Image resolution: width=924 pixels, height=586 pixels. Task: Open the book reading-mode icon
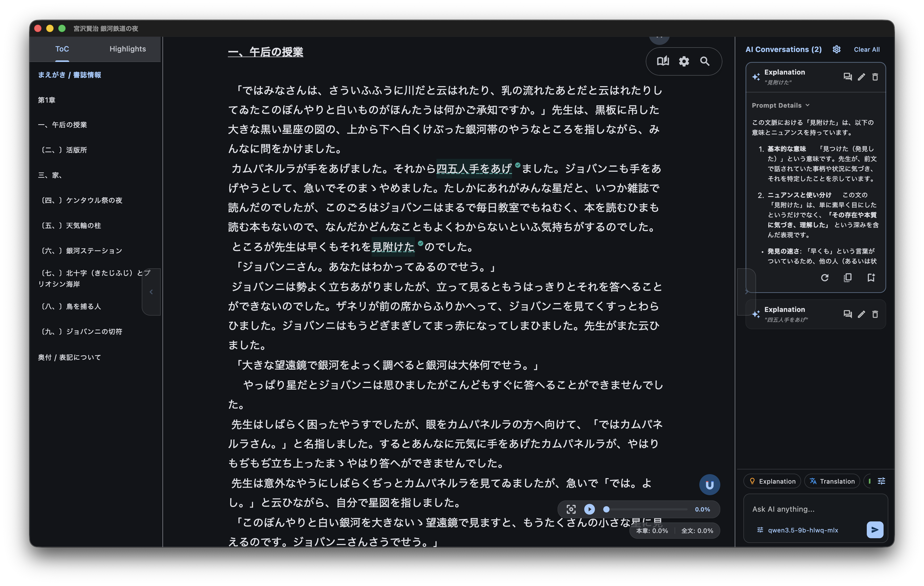[663, 61]
